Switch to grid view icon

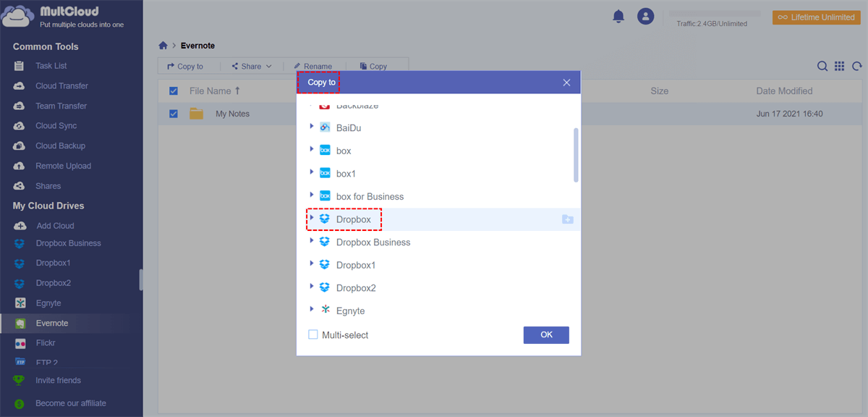[x=840, y=67]
